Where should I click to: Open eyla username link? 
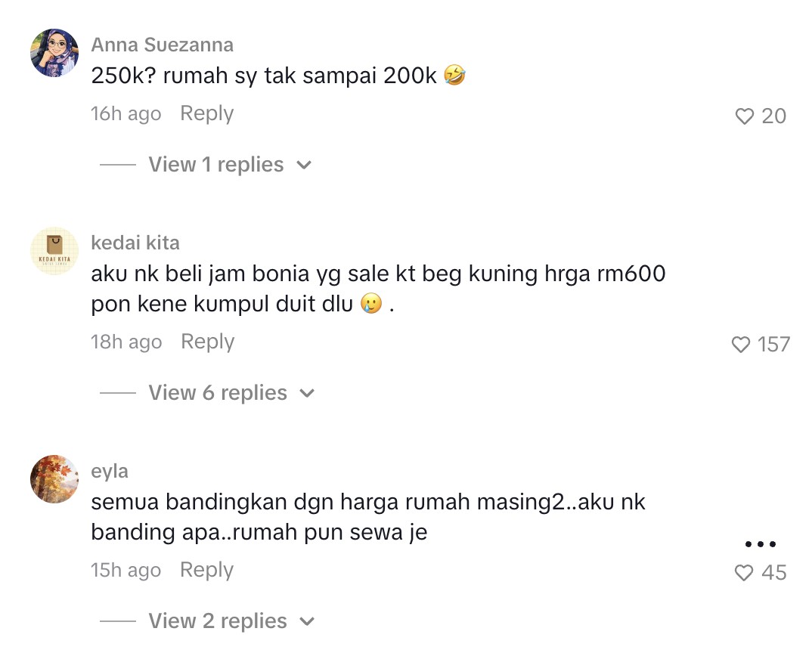point(110,472)
